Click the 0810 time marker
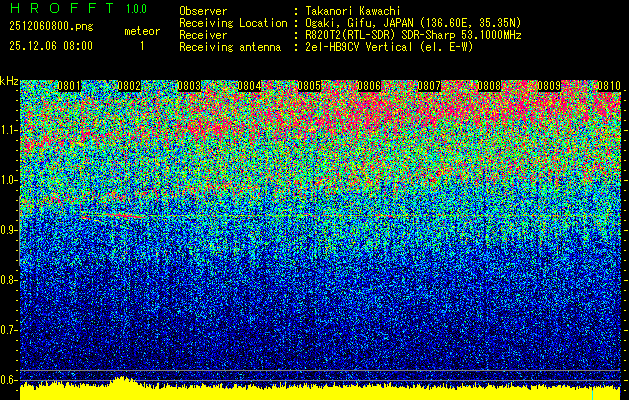This screenshot has height=400, width=629. coord(609,86)
